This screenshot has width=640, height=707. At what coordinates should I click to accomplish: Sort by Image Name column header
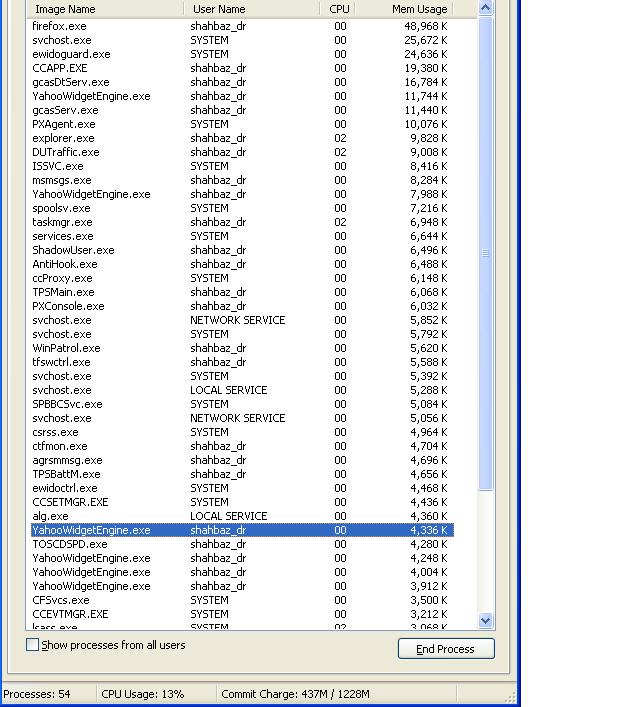point(105,9)
